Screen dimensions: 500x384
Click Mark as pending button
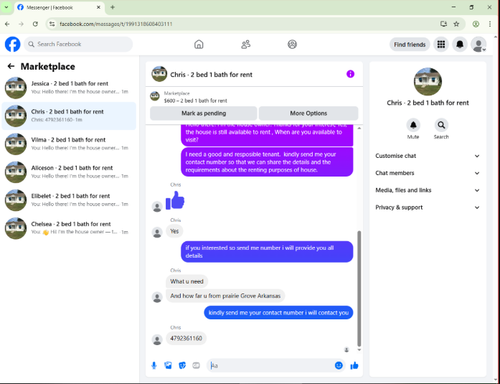[204, 113]
